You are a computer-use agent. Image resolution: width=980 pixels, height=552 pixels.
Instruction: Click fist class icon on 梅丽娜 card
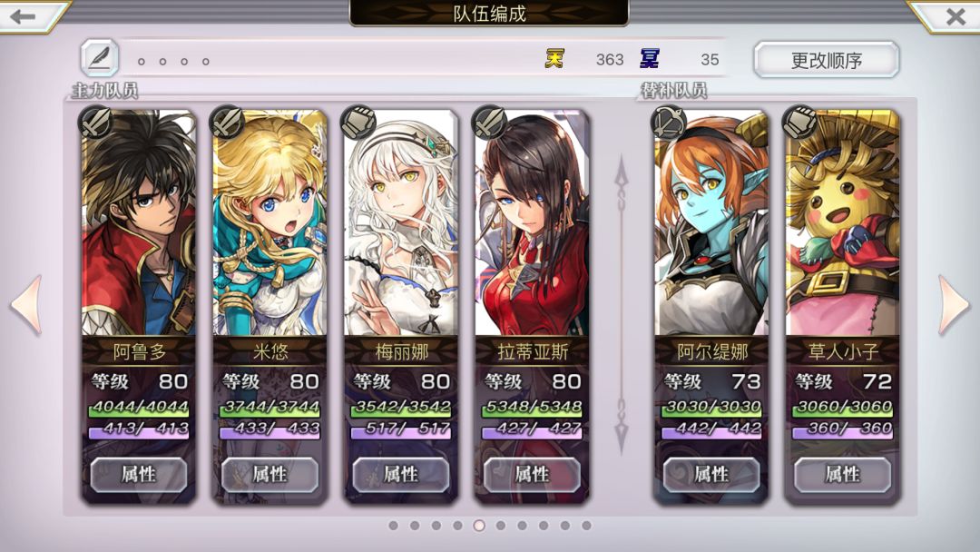pos(358,122)
